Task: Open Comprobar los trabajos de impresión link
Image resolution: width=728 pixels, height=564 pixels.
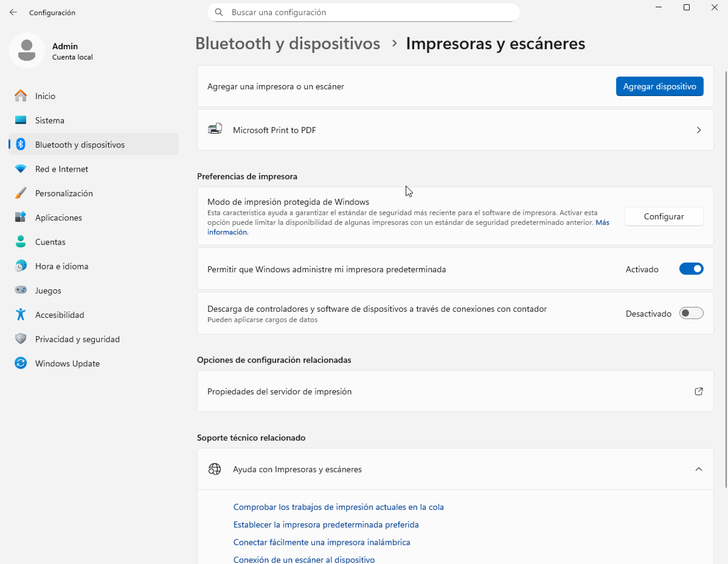Action: pos(338,507)
